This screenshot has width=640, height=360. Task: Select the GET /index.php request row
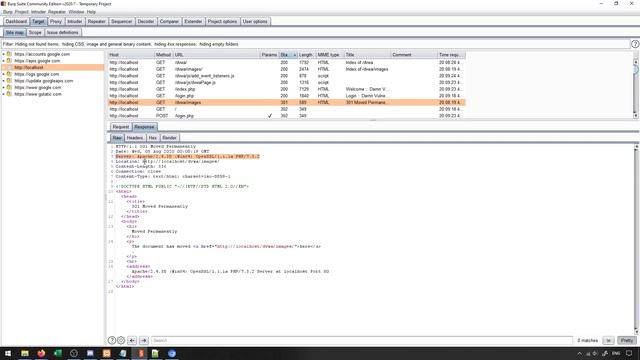point(287,89)
